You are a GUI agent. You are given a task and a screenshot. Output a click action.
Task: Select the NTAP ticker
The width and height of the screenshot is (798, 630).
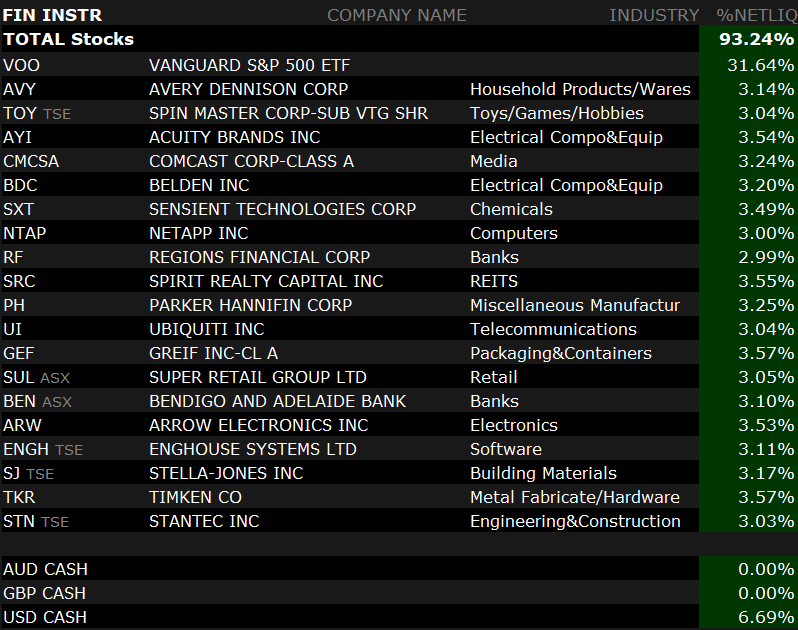pyautogui.click(x=24, y=233)
